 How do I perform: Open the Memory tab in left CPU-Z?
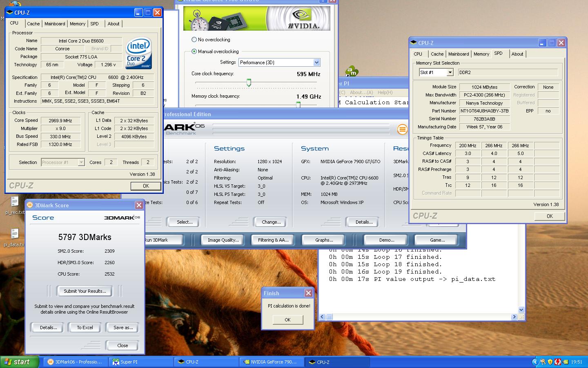click(78, 24)
